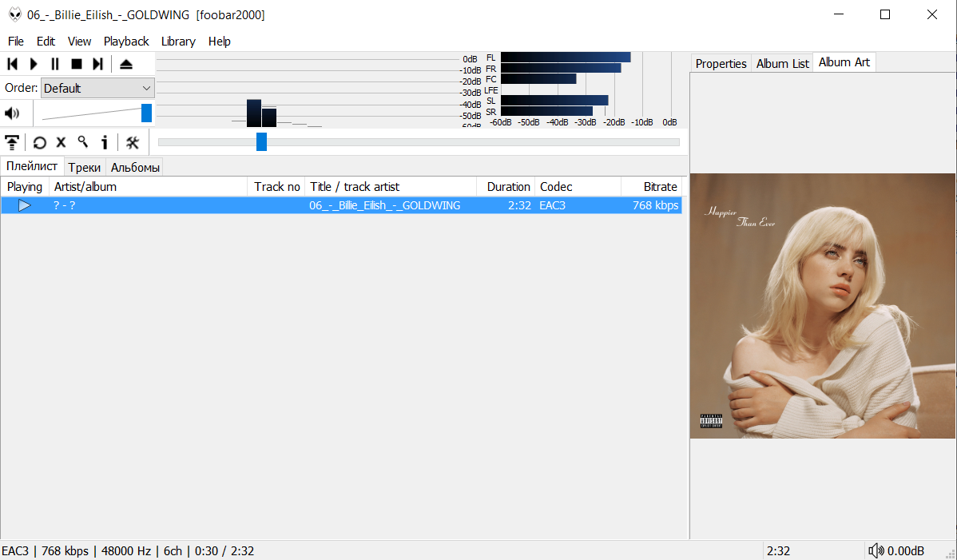Skip to the previous track
The width and height of the screenshot is (957, 560).
pyautogui.click(x=12, y=64)
